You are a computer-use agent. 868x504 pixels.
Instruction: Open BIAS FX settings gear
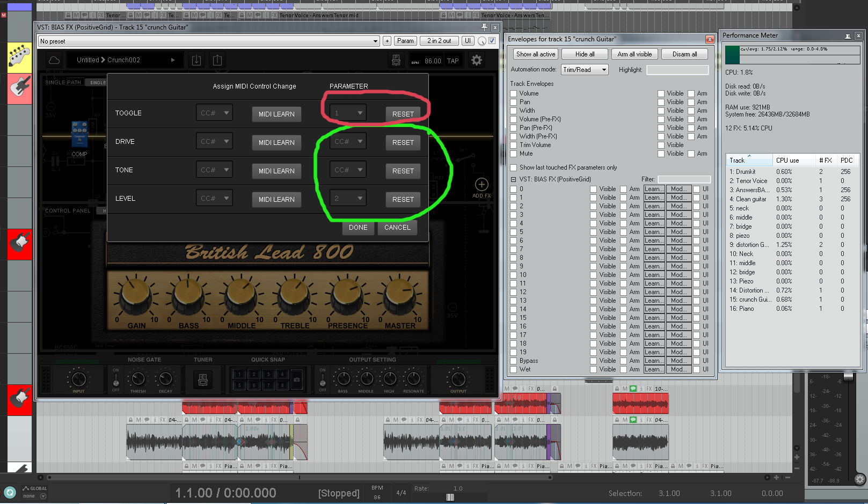click(477, 60)
